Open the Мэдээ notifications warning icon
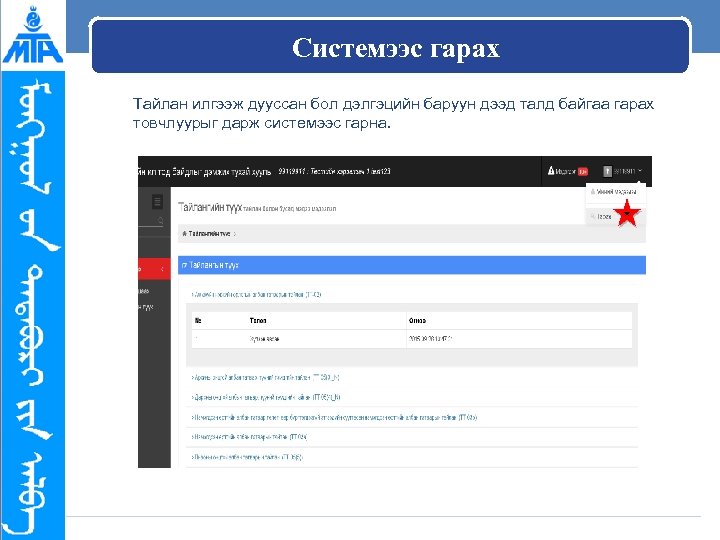 tap(551, 171)
